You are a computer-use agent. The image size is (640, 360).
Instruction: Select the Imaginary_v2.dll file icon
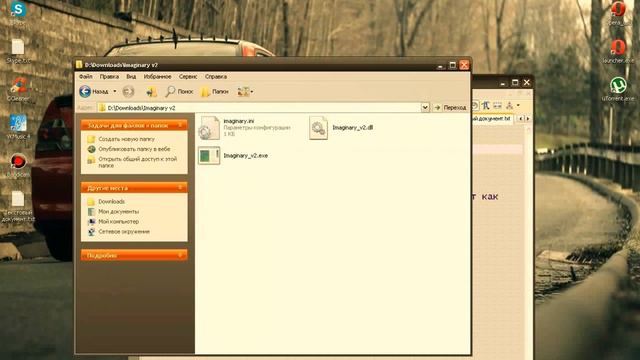tap(318, 128)
